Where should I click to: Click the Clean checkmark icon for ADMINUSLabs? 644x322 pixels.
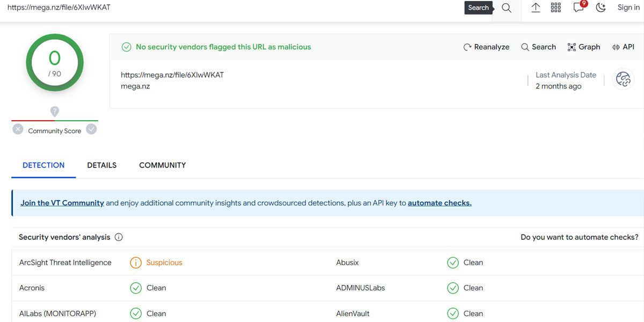coord(453,288)
